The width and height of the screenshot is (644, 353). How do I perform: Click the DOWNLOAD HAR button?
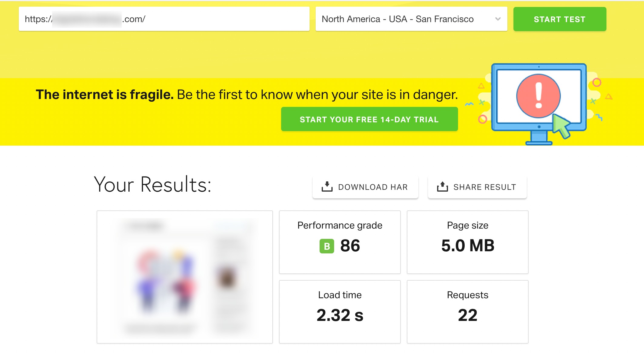point(365,186)
